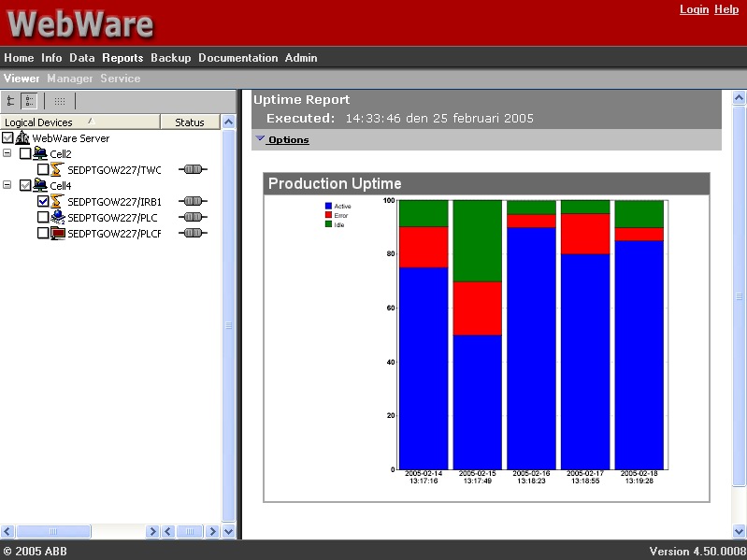Switch to the hierarchy tree view icon
Image resolution: width=747 pixels, height=560 pixels.
pyautogui.click(x=11, y=101)
